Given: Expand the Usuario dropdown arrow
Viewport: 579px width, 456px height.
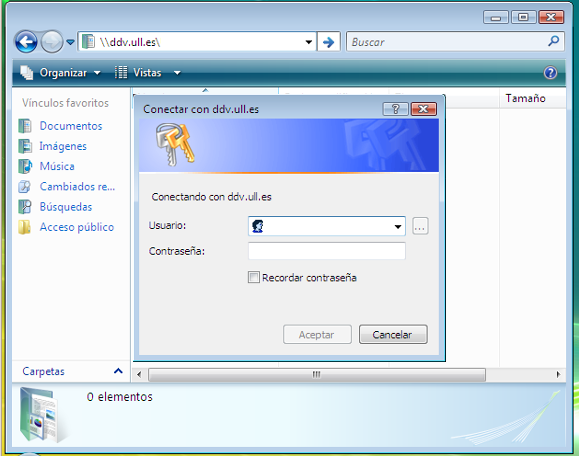Looking at the screenshot, I should pos(398,226).
